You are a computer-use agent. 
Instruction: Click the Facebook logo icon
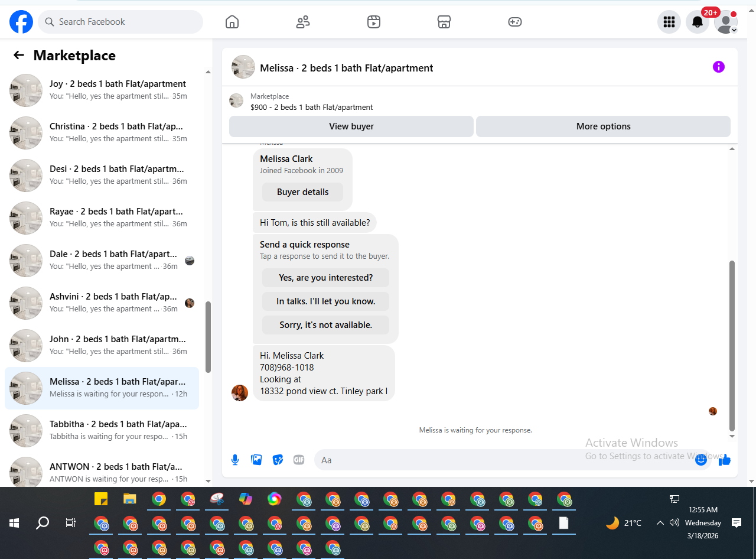pyautogui.click(x=21, y=22)
